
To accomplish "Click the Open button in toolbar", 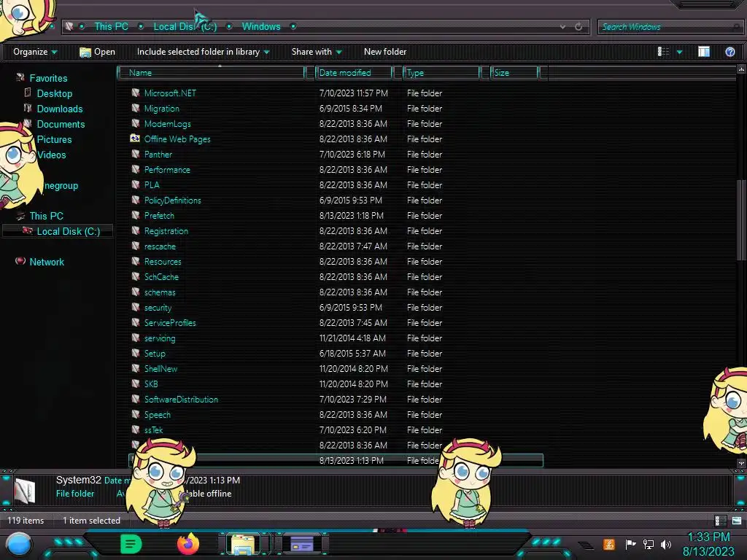I will coord(97,52).
